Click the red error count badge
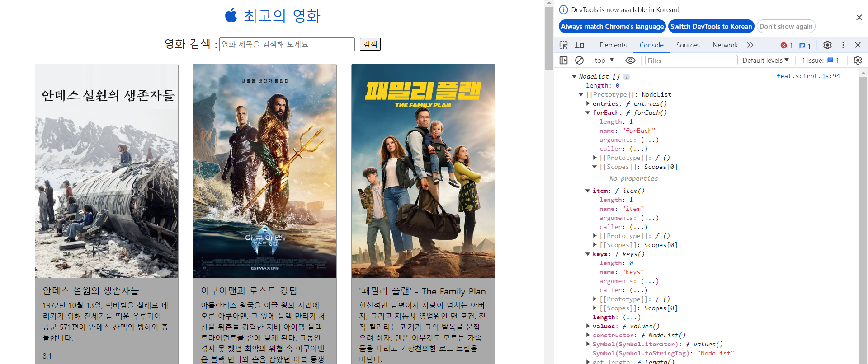The width and height of the screenshot is (868, 364). click(x=787, y=45)
